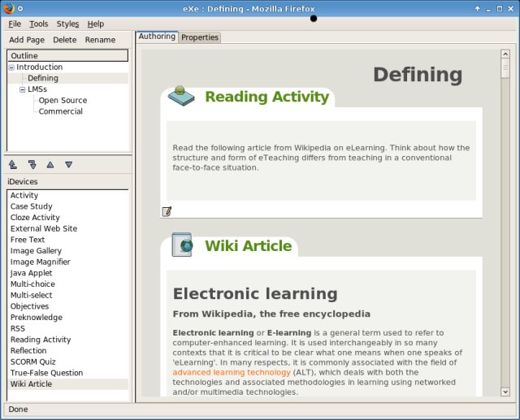Click the Add Page button
Screen dimensions: 520x420
pyautogui.click(x=27, y=40)
